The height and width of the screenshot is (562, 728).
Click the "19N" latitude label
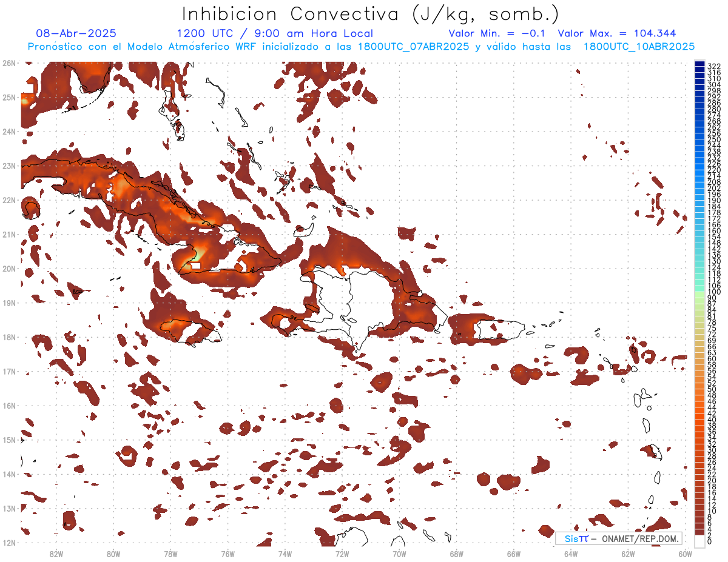(x=9, y=303)
